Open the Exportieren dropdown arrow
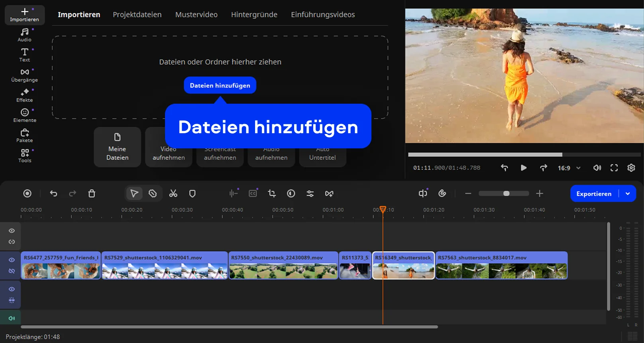 pos(628,193)
